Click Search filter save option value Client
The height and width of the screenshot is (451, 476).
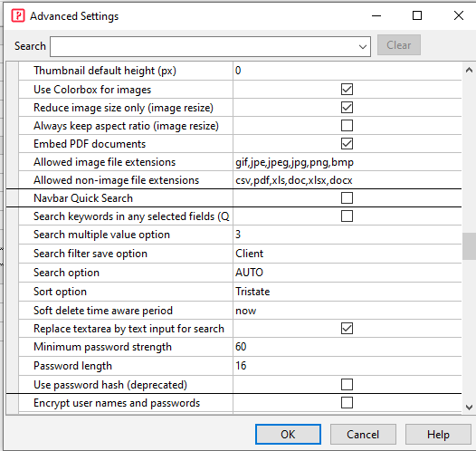(x=249, y=254)
